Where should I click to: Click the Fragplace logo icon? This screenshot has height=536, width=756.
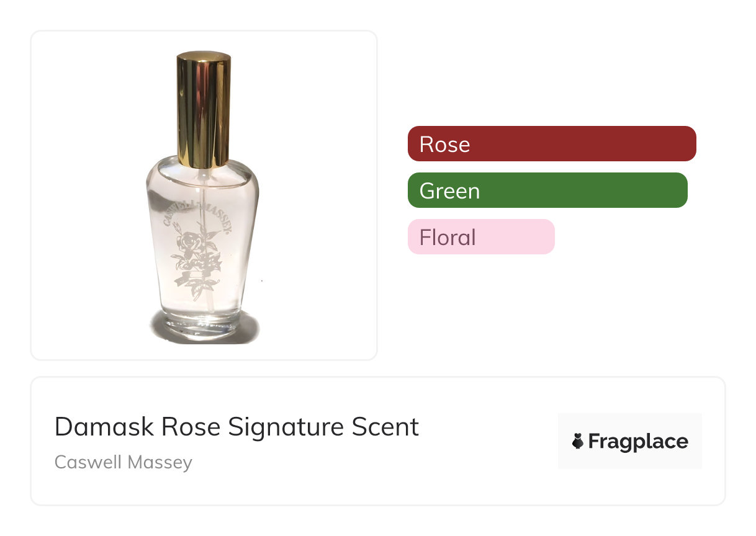click(578, 442)
